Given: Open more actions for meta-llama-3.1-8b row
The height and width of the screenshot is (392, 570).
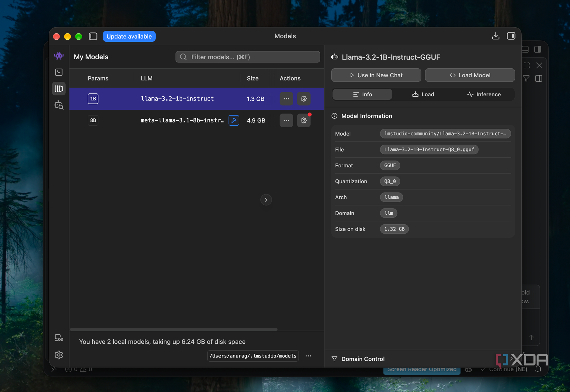Looking at the screenshot, I should tap(286, 120).
